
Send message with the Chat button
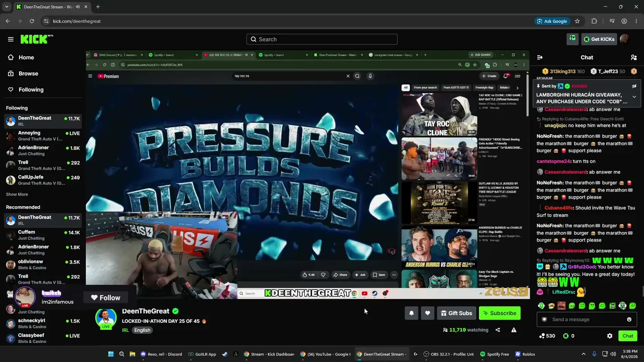pyautogui.click(x=628, y=336)
